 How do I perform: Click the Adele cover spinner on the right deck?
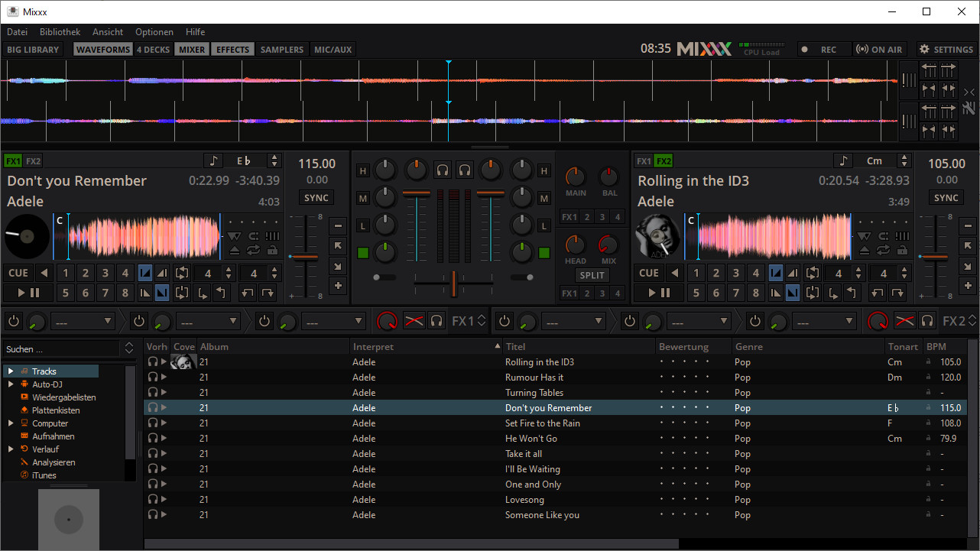(x=657, y=235)
